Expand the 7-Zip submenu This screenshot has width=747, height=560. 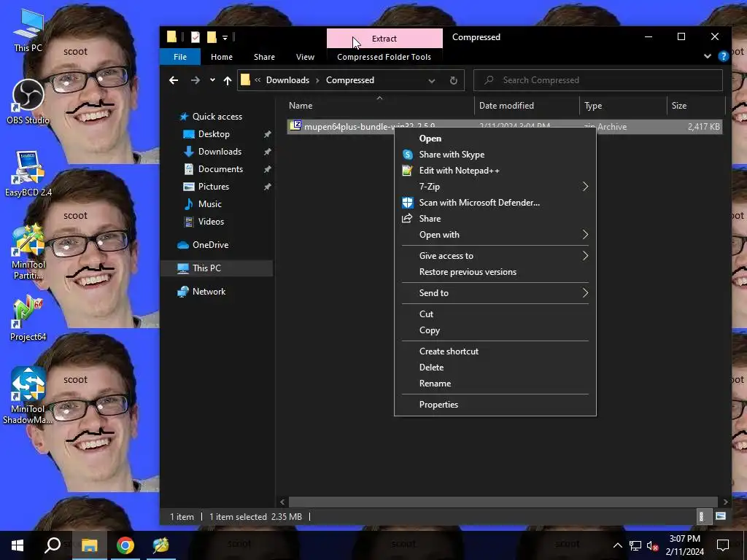pos(495,187)
